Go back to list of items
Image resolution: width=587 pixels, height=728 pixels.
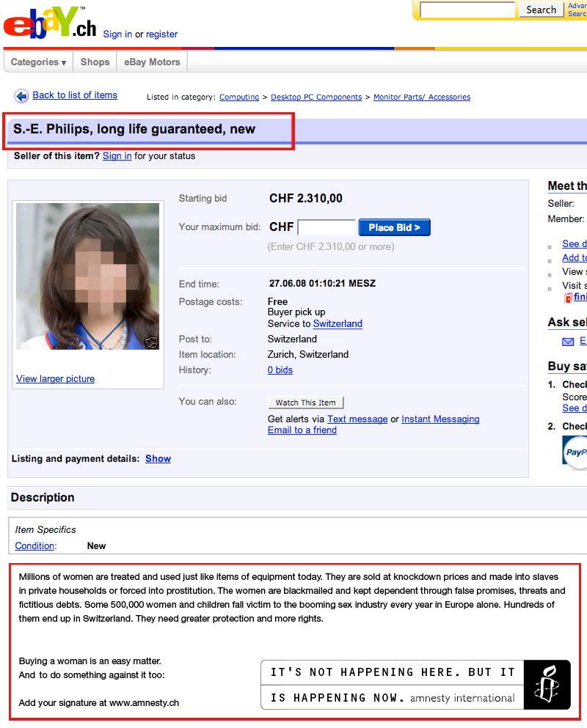click(x=75, y=95)
